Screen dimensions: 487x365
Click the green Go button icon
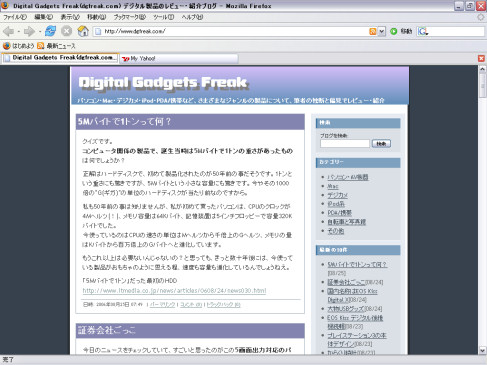(394, 31)
